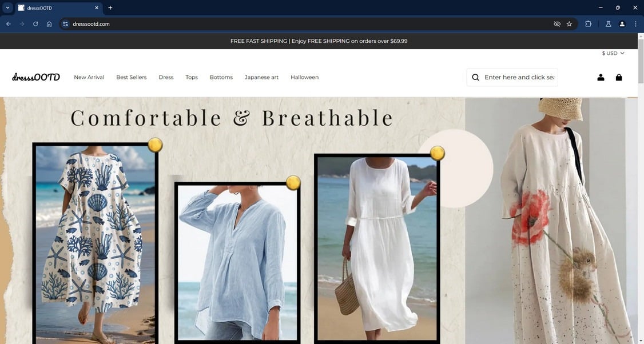Viewport: 644px width, 344px height.
Task: Open the Dress category menu
Action: (x=166, y=77)
